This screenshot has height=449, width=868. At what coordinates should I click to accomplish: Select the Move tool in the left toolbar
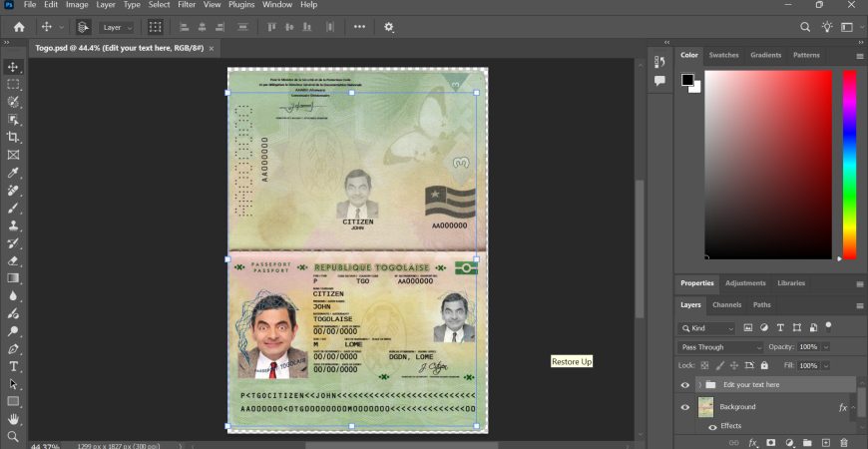[13, 67]
